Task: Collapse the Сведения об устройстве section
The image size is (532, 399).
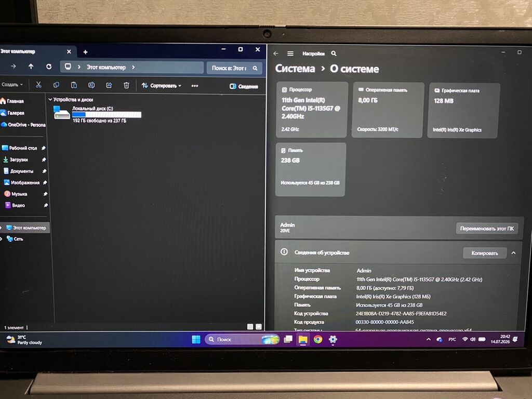Action: 514,253
